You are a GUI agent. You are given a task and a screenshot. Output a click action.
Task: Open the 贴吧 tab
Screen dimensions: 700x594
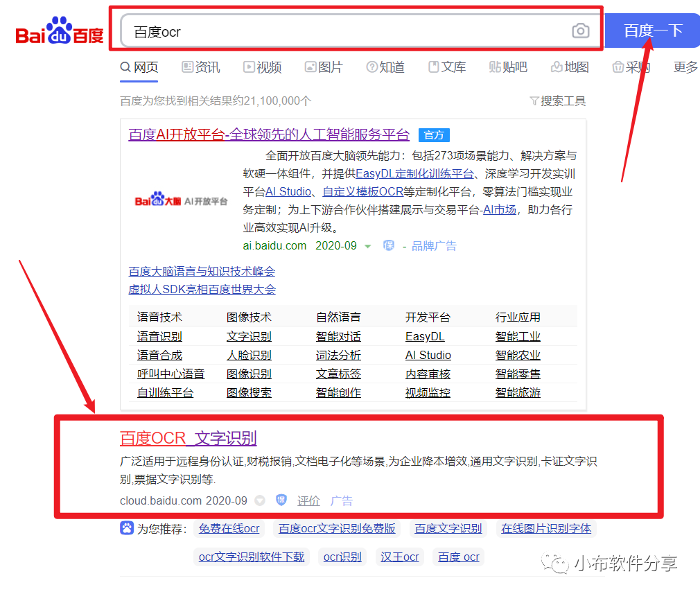508,67
